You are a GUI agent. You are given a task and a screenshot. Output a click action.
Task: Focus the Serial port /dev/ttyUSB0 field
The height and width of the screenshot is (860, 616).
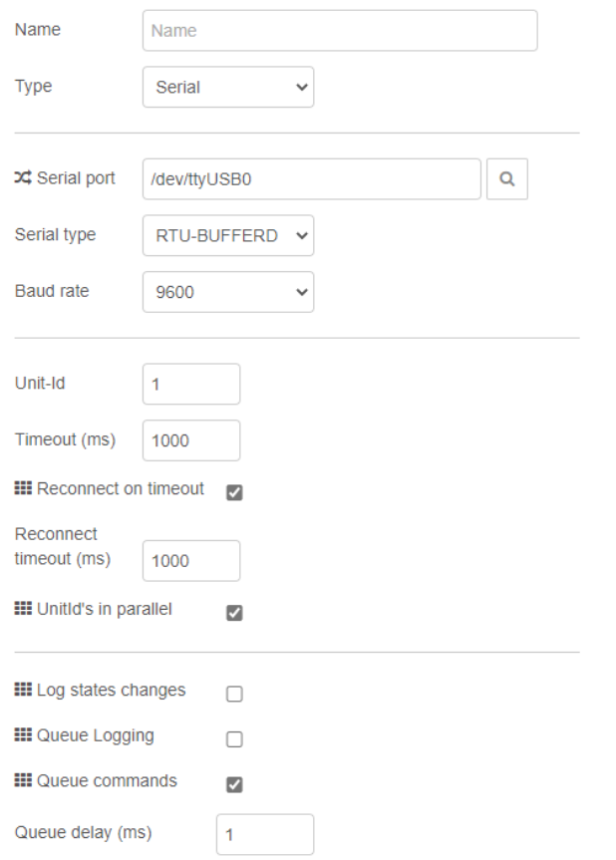[312, 179]
